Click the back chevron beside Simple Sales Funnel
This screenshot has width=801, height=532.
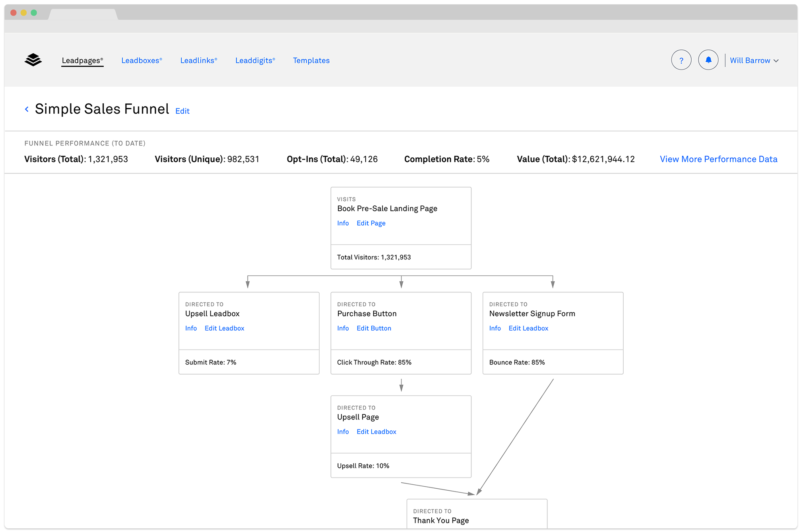click(x=27, y=109)
